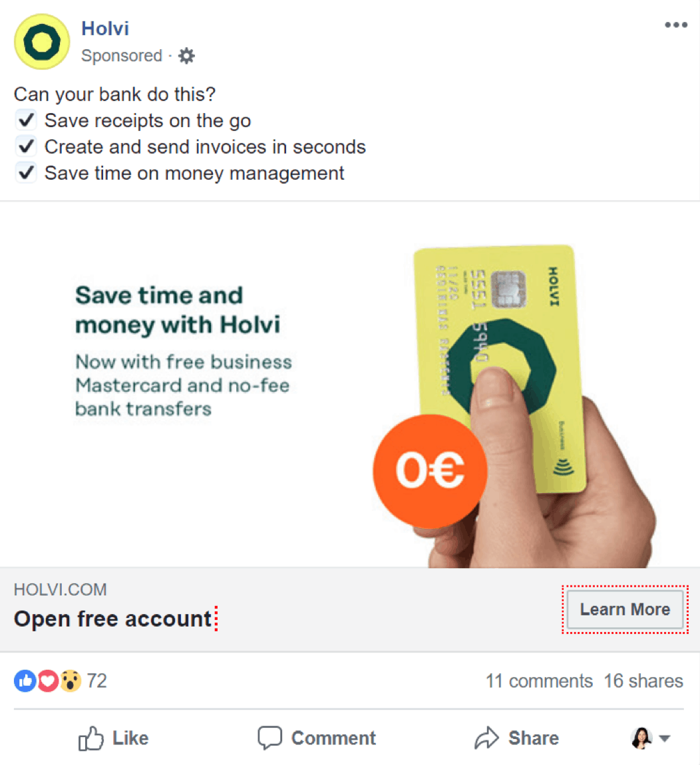Click the Holvi profile logo avatar
This screenshot has width=700, height=765.
pos(42,42)
